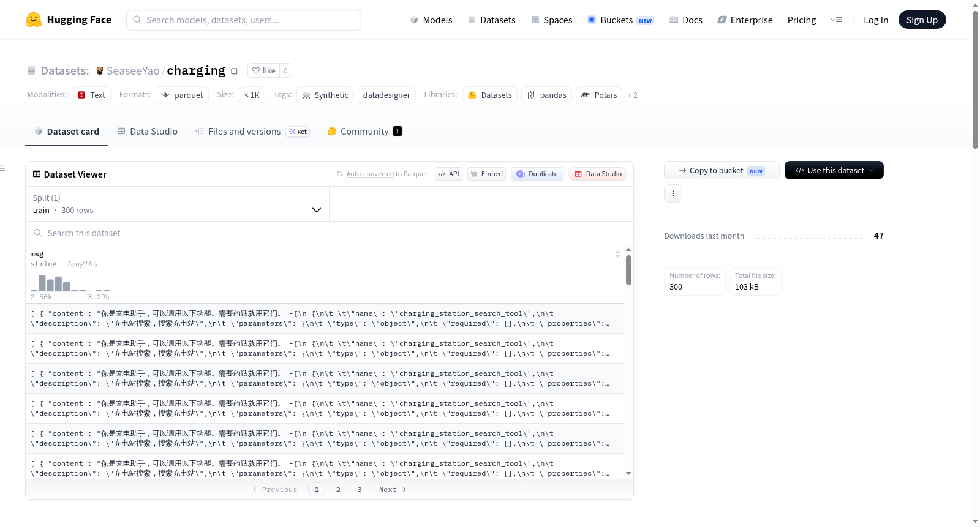Select the Datasets library tag
This screenshot has height=527, width=980.
click(x=490, y=95)
